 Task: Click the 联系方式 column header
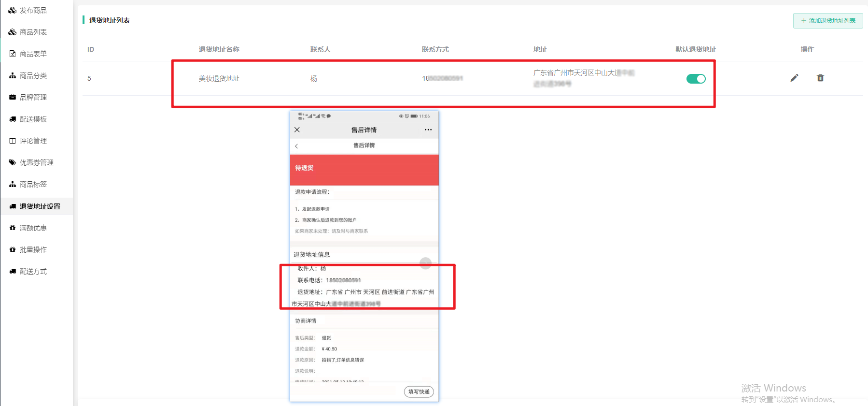(435, 49)
